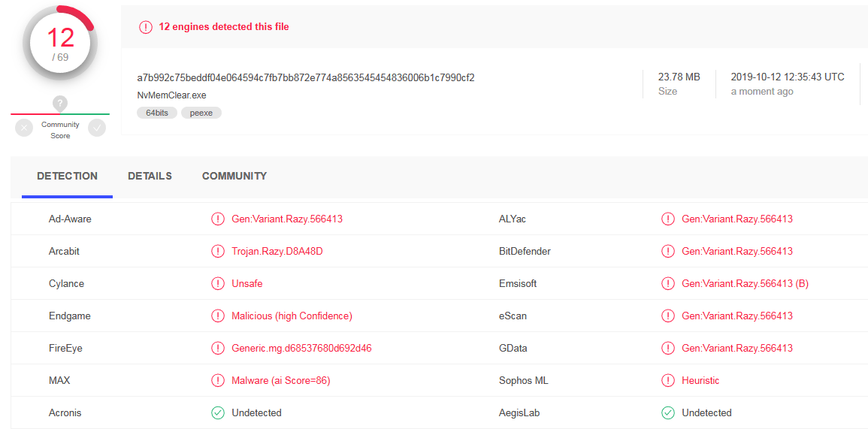868x429 pixels.
Task: Click 'Malware (ai Score=86)' result
Action: pos(281,380)
